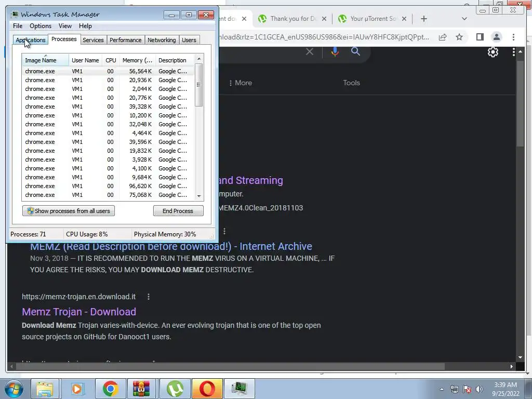Open options dots above the MEMZ Archive result
Image resolution: width=532 pixels, height=399 pixels.
pyautogui.click(x=224, y=231)
